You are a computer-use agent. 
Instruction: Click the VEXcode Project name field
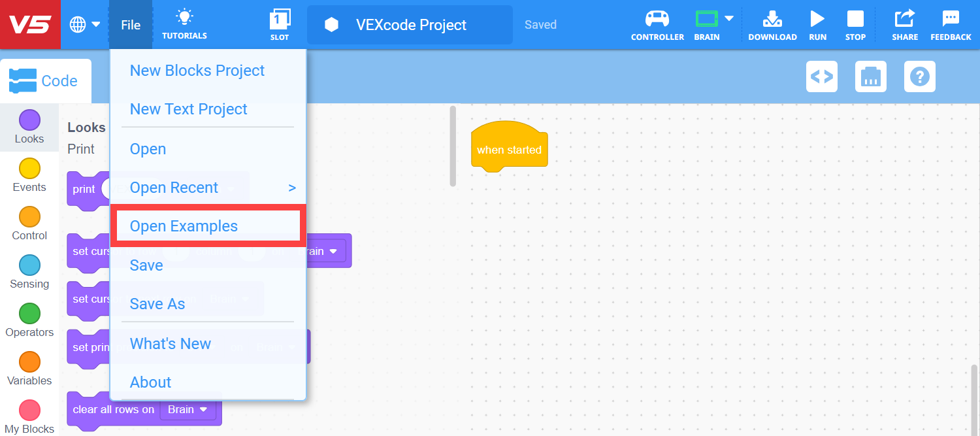(x=410, y=24)
